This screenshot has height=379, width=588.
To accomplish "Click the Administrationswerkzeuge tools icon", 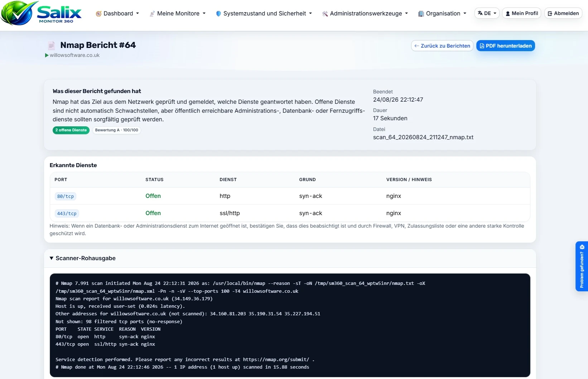I will pos(325,14).
